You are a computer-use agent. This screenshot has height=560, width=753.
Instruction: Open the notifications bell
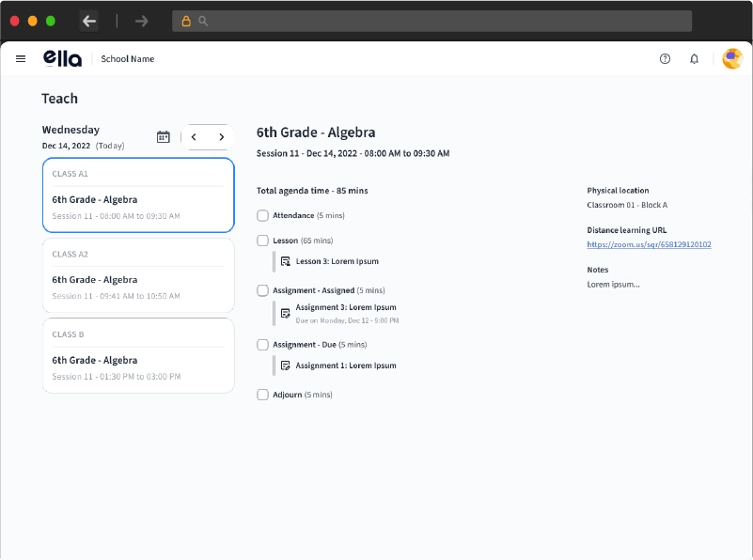tap(694, 58)
